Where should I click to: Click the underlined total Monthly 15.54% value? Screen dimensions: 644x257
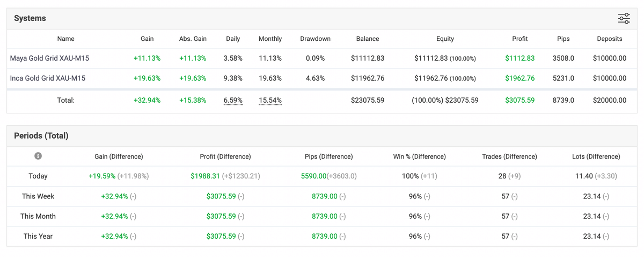coord(270,100)
